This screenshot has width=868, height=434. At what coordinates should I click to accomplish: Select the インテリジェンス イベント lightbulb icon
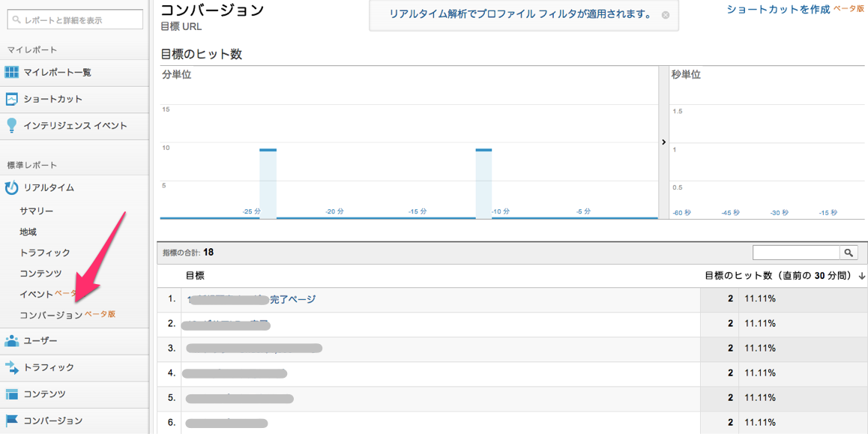click(x=12, y=126)
